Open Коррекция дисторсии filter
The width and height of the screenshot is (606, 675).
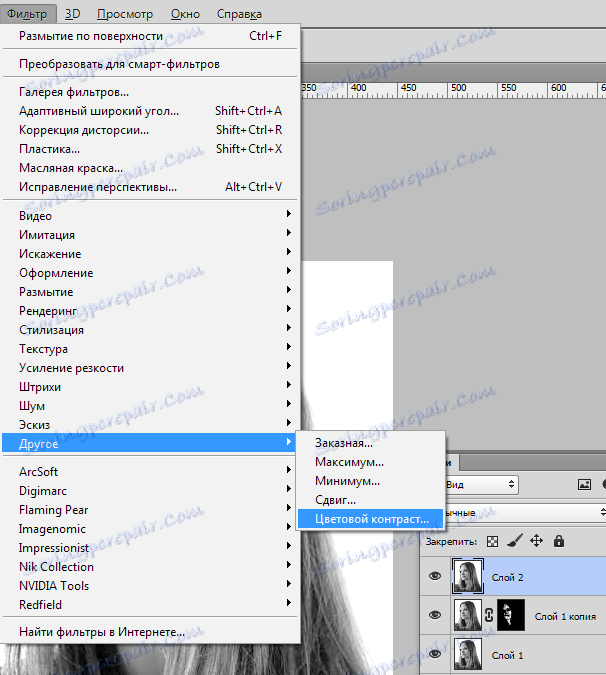(149, 130)
